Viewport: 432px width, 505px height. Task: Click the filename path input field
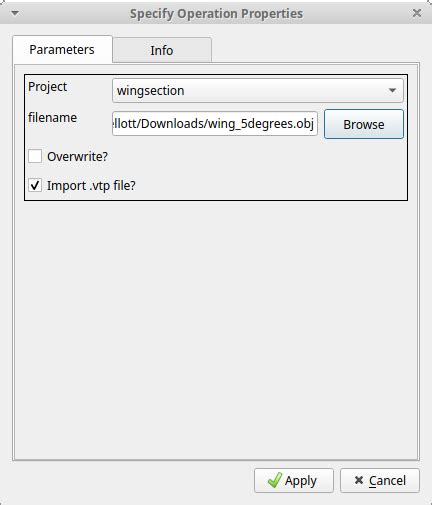[x=215, y=124]
